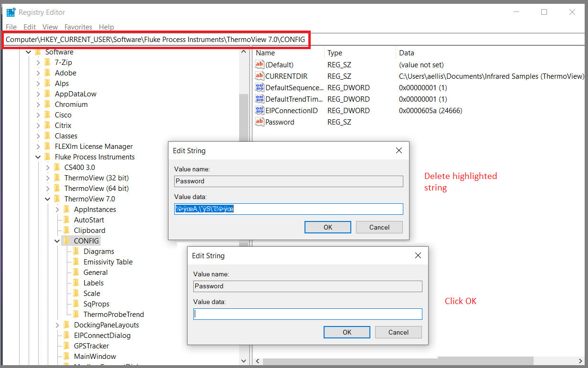Select the Citrix folder icon

(x=47, y=125)
